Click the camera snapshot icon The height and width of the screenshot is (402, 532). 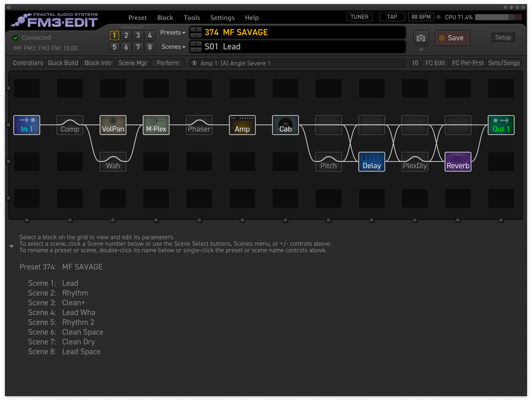pos(421,38)
